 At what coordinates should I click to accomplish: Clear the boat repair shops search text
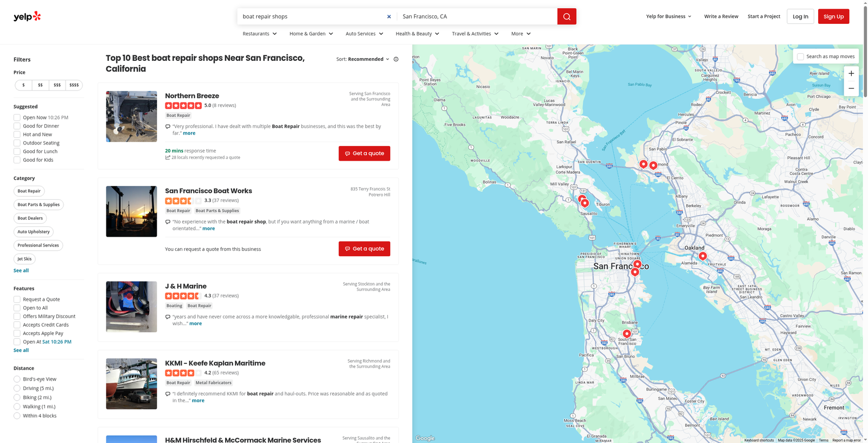[x=389, y=16]
